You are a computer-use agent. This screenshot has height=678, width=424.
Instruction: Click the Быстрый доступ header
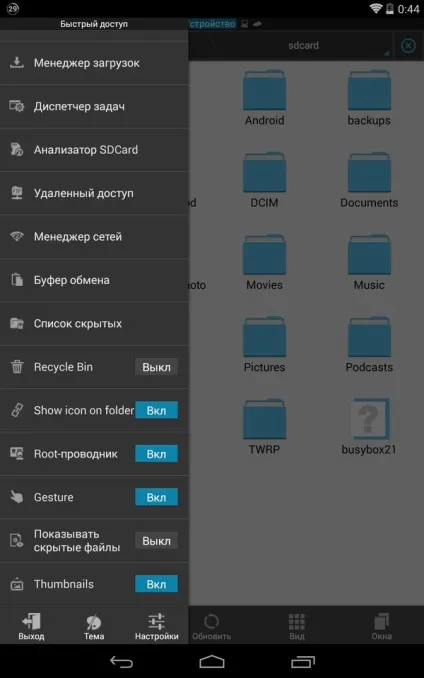(94, 24)
